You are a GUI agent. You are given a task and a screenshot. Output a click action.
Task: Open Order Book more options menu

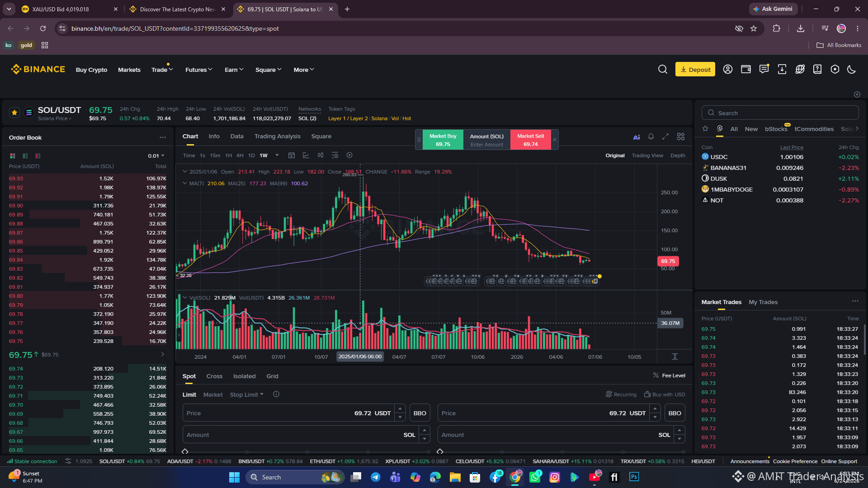pos(163,137)
